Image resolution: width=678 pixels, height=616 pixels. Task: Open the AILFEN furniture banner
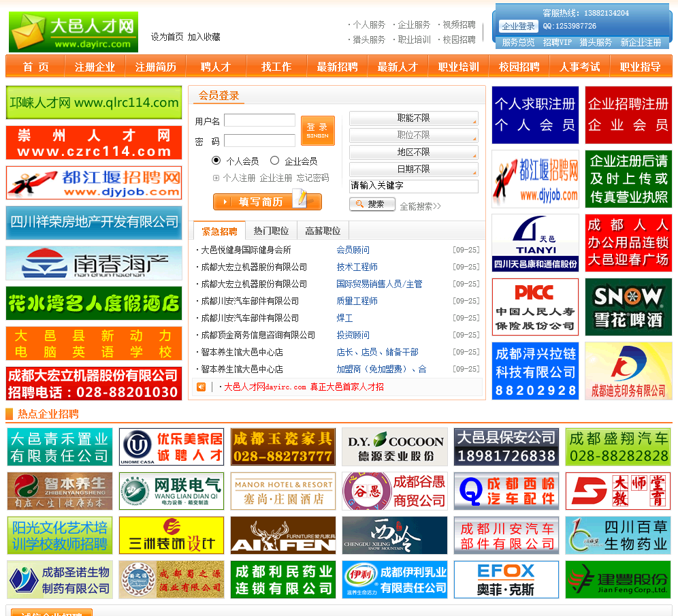coord(283,535)
